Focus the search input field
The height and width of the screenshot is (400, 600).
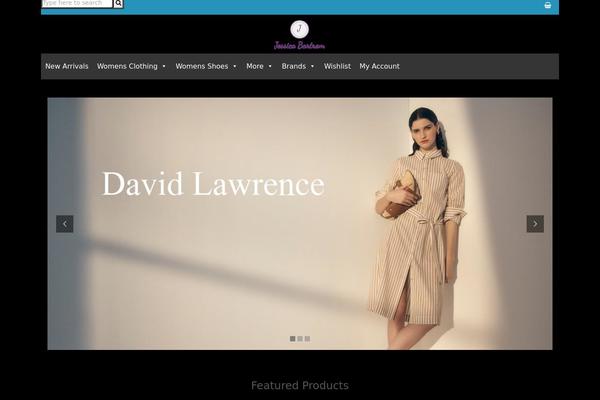point(77,3)
